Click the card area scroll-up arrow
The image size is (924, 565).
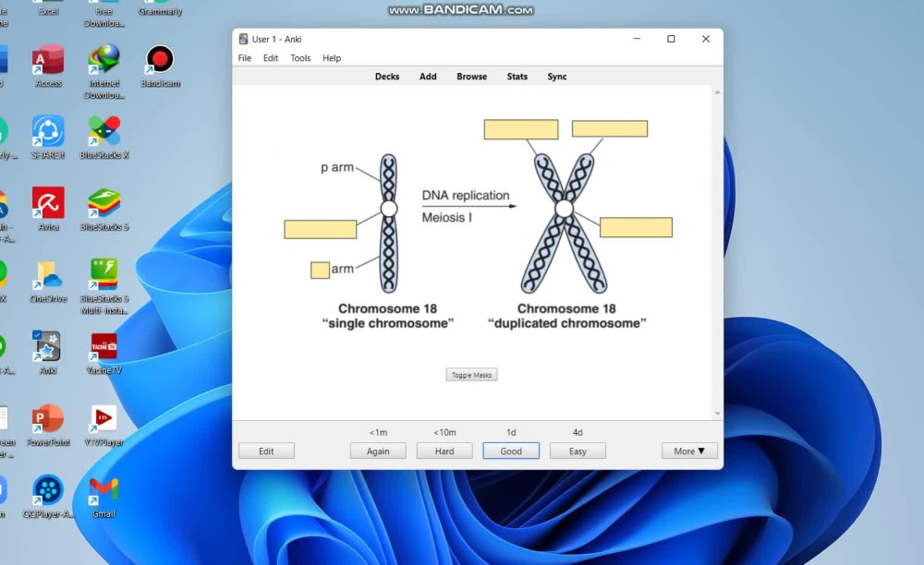click(x=717, y=92)
